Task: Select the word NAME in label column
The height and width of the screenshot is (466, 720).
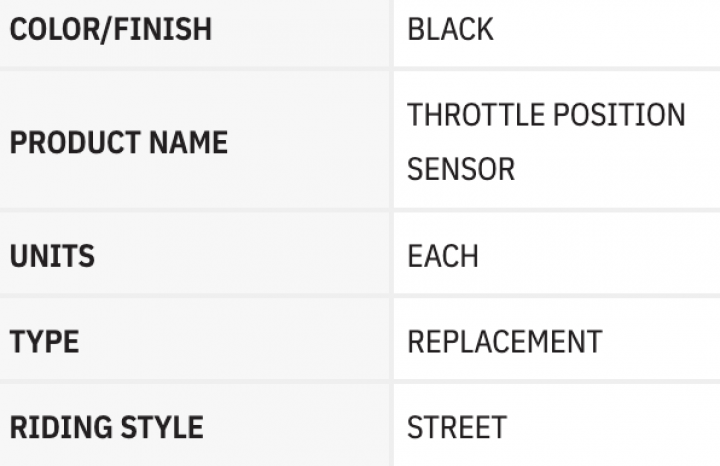Action: coord(188,142)
